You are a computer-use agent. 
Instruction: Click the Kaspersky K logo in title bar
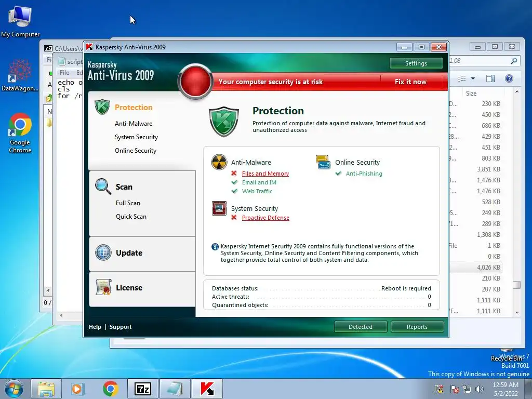tap(89, 47)
